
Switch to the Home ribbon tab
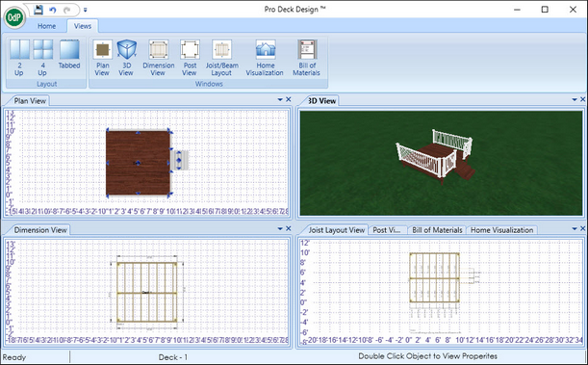[x=46, y=26]
